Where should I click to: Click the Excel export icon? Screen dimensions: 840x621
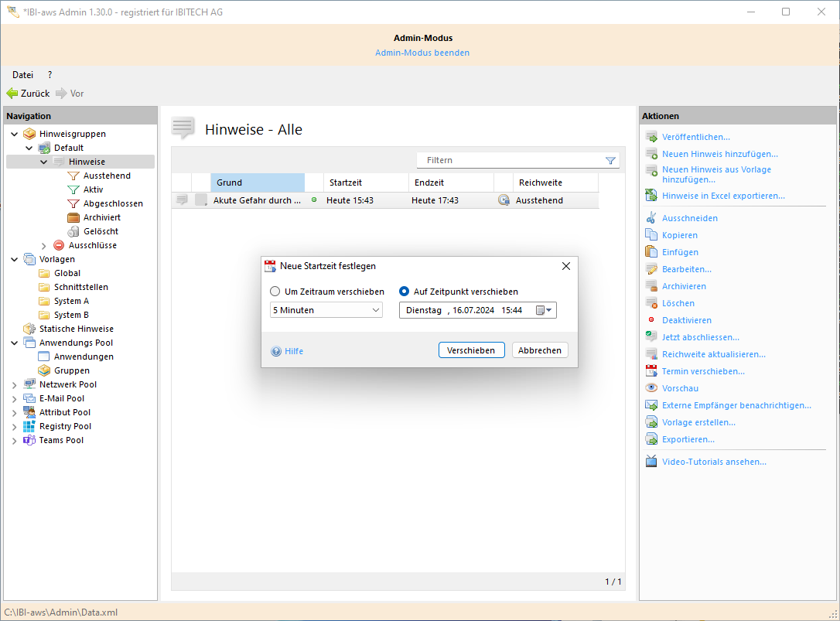(651, 196)
